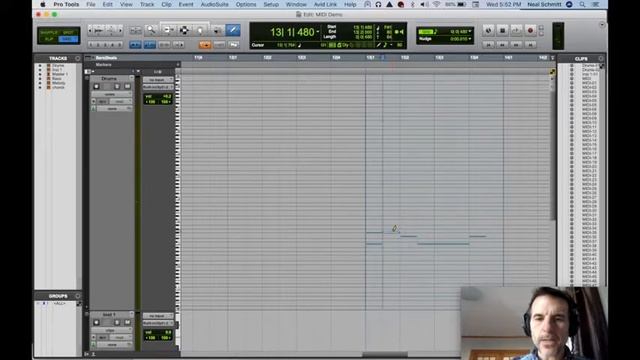Click the Bluetooth menu bar icon
This screenshot has height=360, width=640.
click(412, 4)
